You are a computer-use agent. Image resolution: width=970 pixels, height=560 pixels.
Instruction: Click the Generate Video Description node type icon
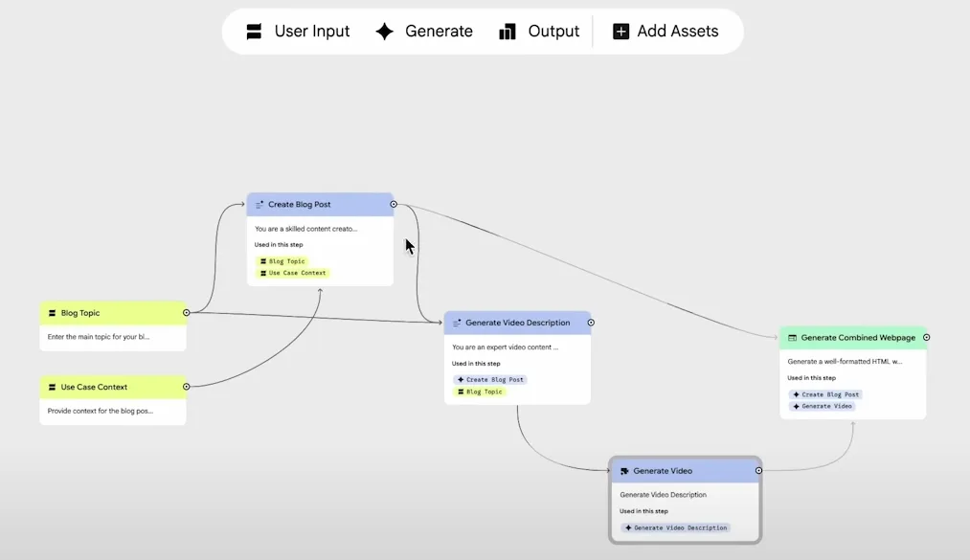[x=457, y=324]
